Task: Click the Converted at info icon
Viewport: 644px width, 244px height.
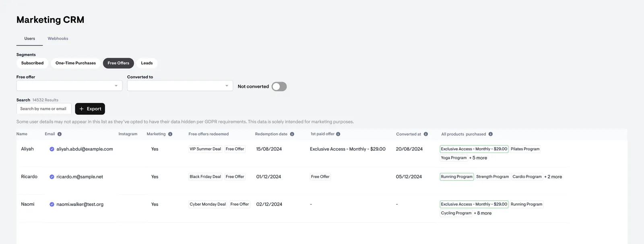Action: coord(426,134)
